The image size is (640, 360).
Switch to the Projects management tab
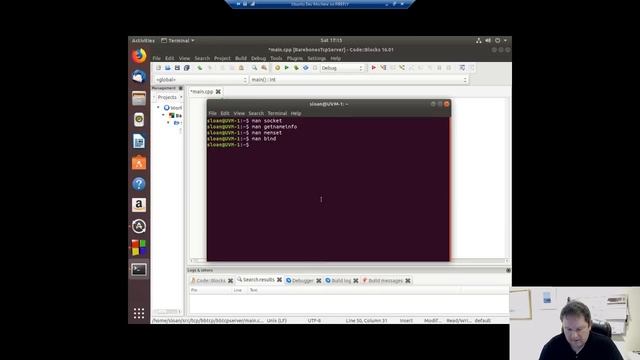(167, 97)
